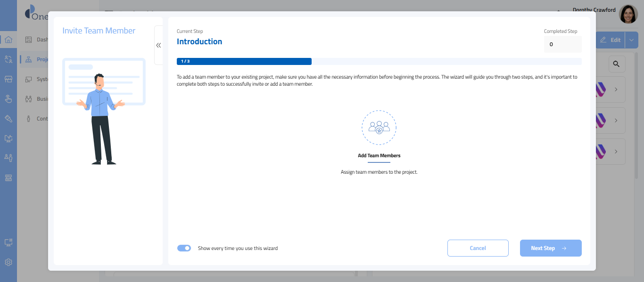
Task: Open the Projects menu item
Action: 42,59
